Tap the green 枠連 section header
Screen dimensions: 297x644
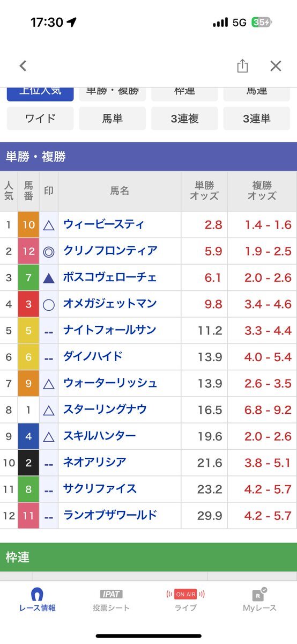coord(148,557)
